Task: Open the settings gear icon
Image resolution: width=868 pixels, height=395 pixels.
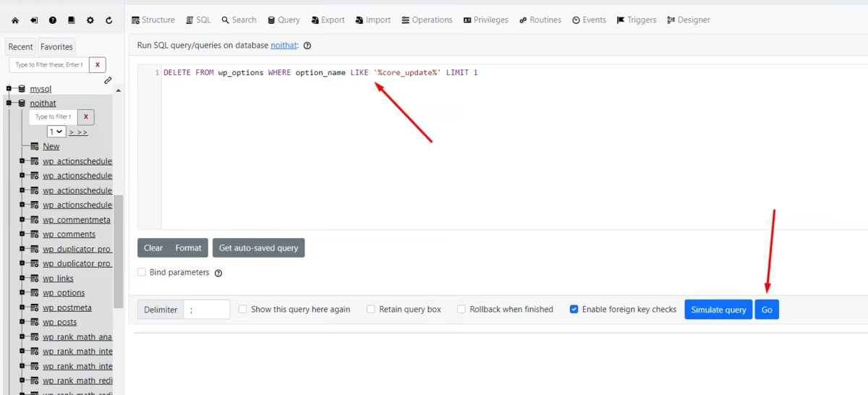Action: (x=90, y=20)
